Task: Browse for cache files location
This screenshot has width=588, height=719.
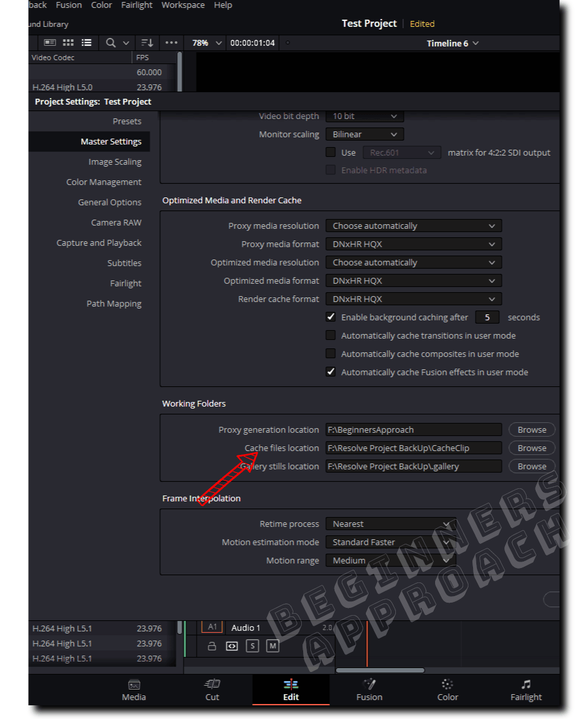Action: pos(532,448)
